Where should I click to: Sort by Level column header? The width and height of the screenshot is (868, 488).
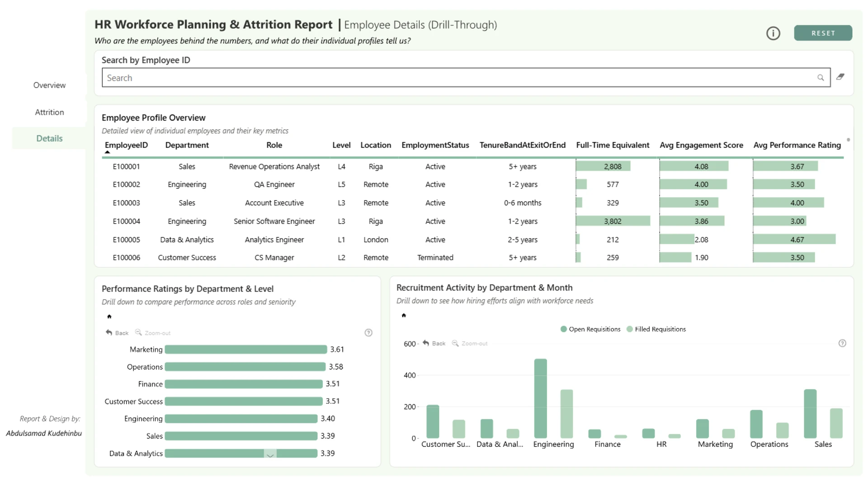click(341, 145)
